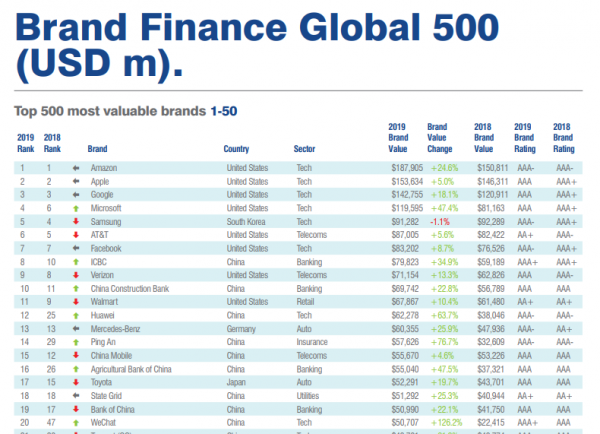Click Google's $120,911 2018 brand value

[492, 195]
